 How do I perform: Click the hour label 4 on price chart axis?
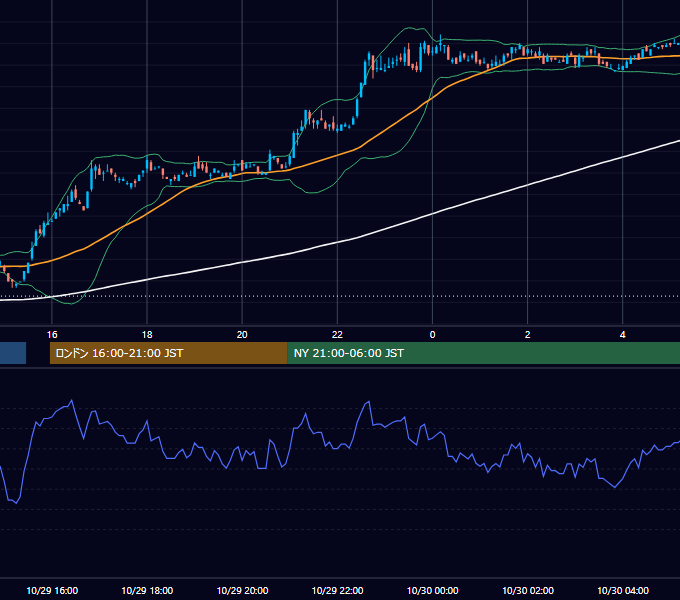click(x=622, y=335)
